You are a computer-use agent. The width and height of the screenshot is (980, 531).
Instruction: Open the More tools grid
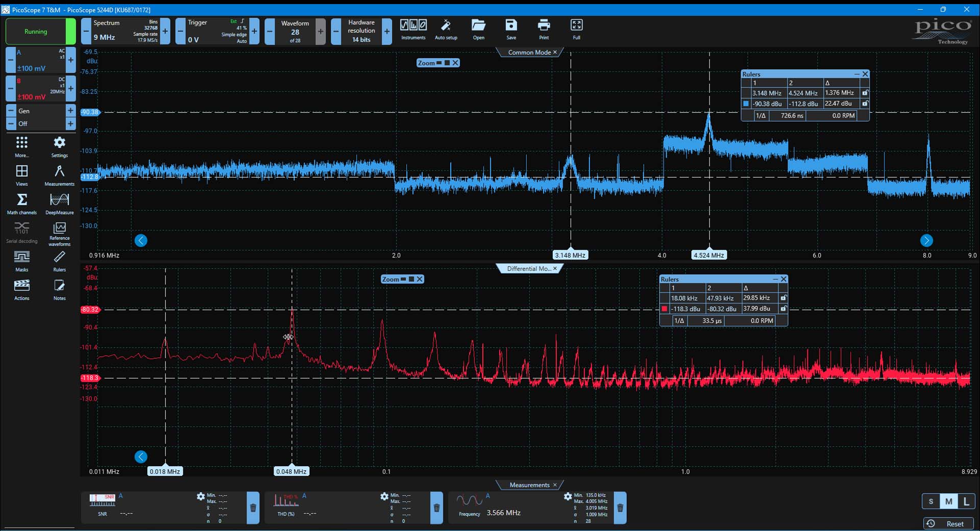tap(22, 147)
